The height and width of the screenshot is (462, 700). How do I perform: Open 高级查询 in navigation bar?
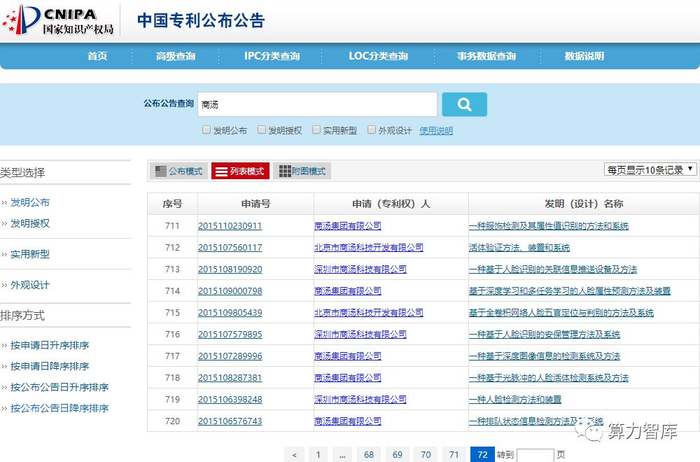[x=175, y=56]
